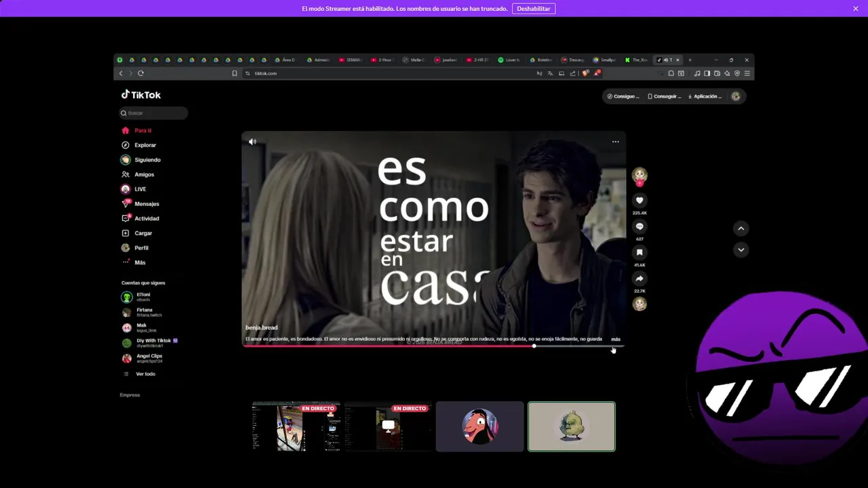Switch to the Boletín browser tab
The width and height of the screenshot is (868, 488).
(542, 60)
